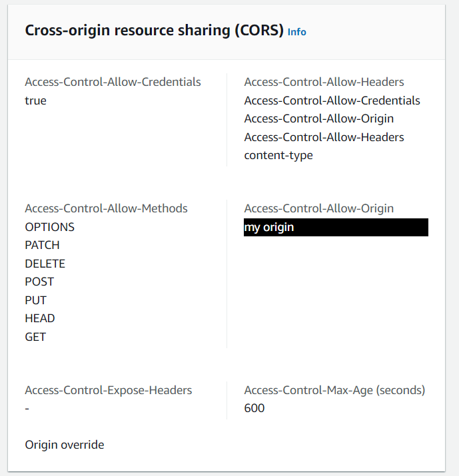Select the 'true' credentials value
The image size is (459, 476).
(x=35, y=101)
